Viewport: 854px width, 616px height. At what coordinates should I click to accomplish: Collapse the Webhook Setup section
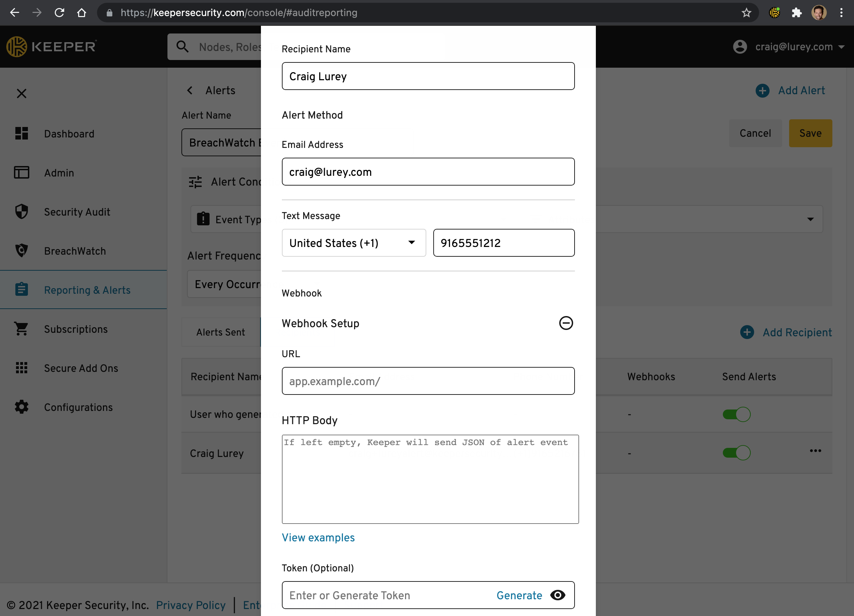[x=565, y=323]
